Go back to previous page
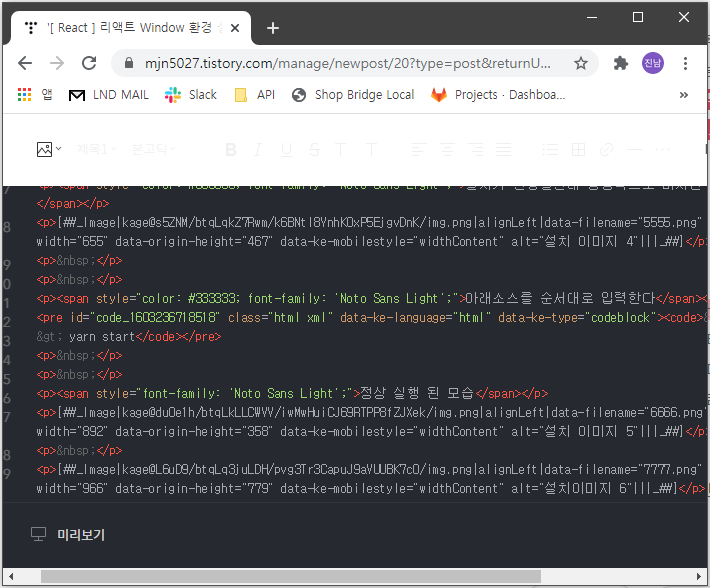Screen dimensions: 710x588 coord(25,63)
